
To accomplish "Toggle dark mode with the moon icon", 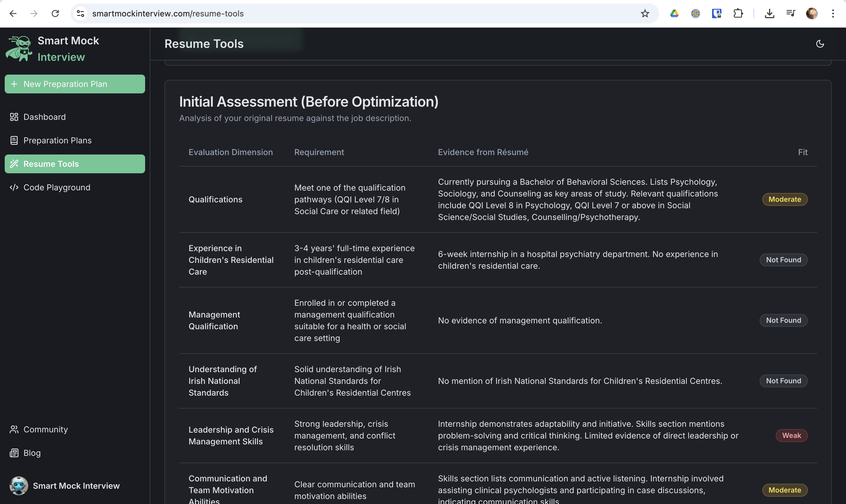I will pyautogui.click(x=820, y=44).
